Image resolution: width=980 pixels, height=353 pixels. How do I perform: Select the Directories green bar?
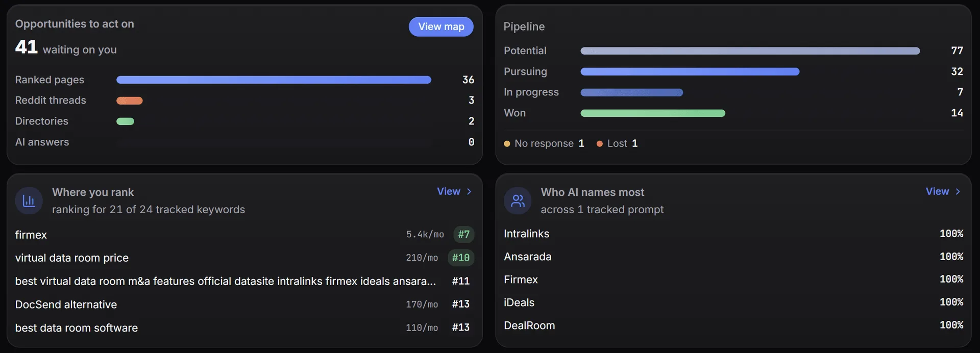pyautogui.click(x=125, y=121)
